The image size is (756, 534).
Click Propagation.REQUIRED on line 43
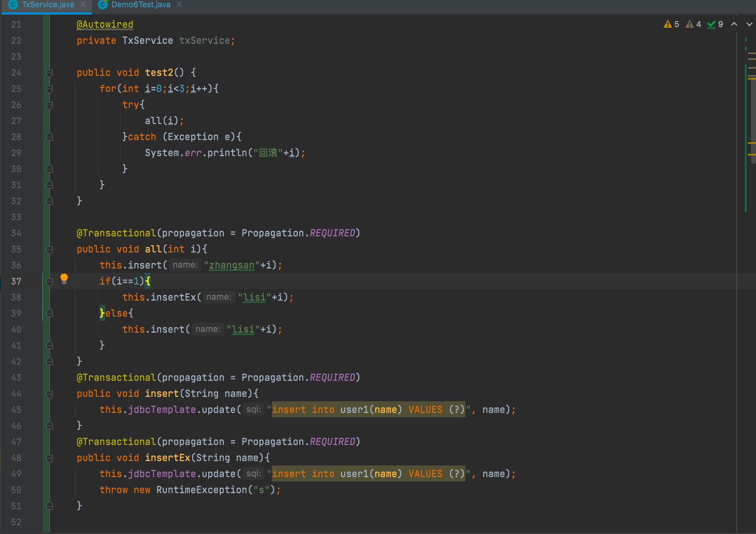click(298, 378)
